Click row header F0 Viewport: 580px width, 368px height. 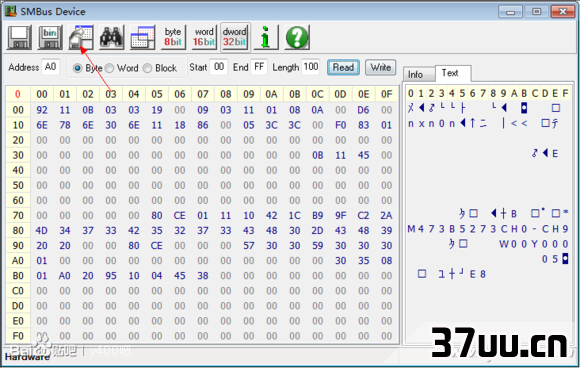coord(18,336)
